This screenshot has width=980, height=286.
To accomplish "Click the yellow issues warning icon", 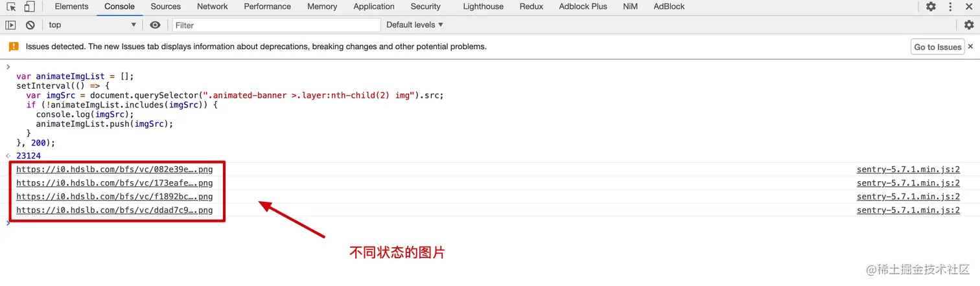I will pos(14,47).
